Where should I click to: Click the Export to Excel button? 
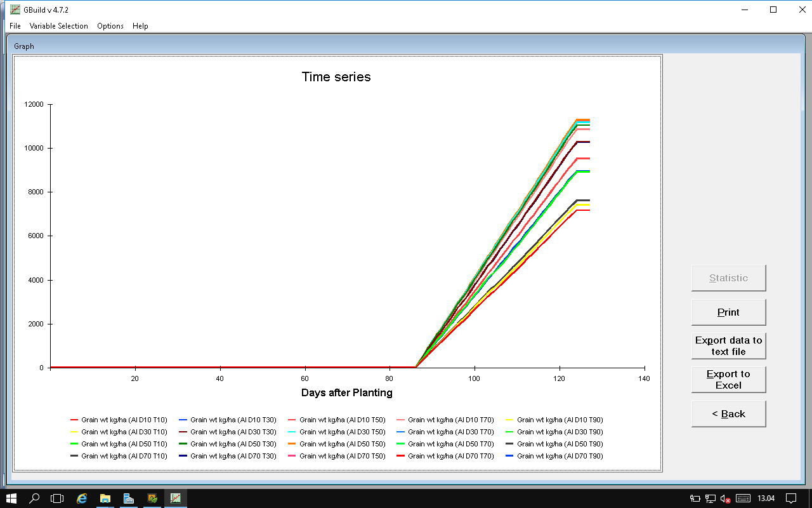coord(728,380)
